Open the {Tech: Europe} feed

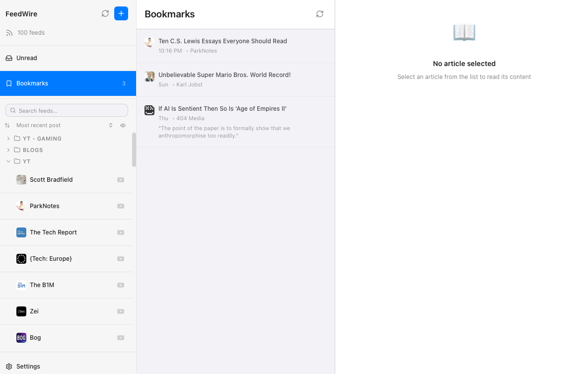(x=66, y=259)
